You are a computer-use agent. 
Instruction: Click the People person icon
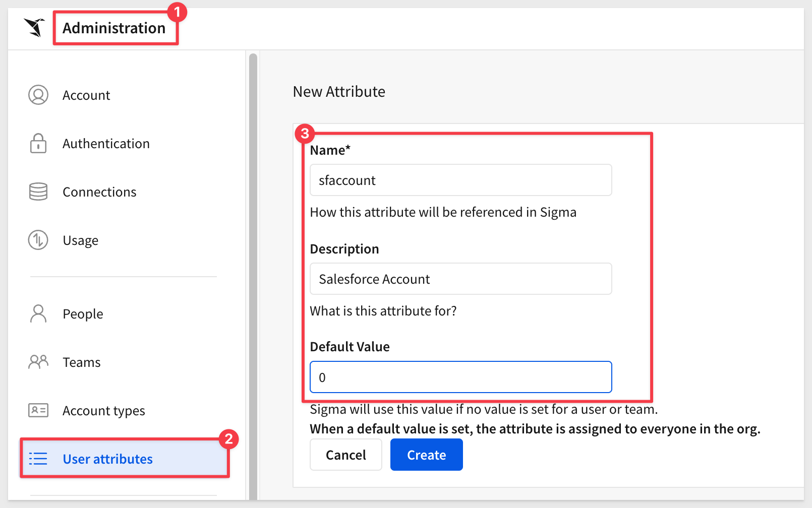(38, 313)
